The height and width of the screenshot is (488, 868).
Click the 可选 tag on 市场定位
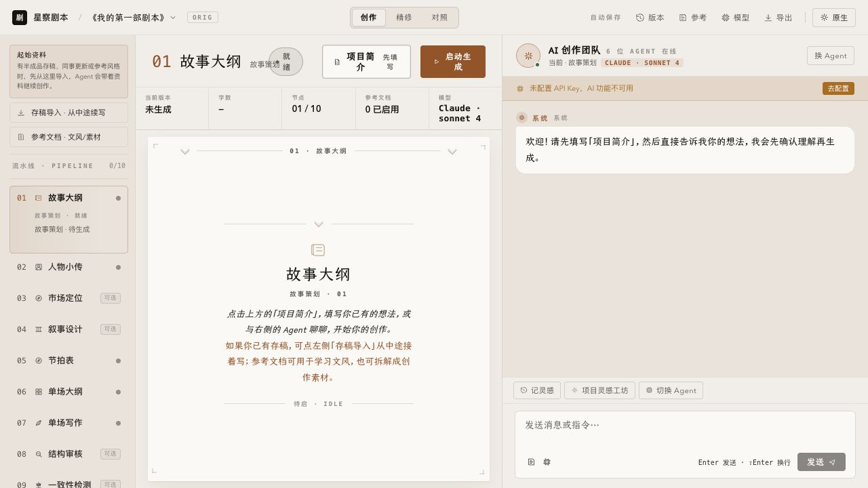[111, 298]
